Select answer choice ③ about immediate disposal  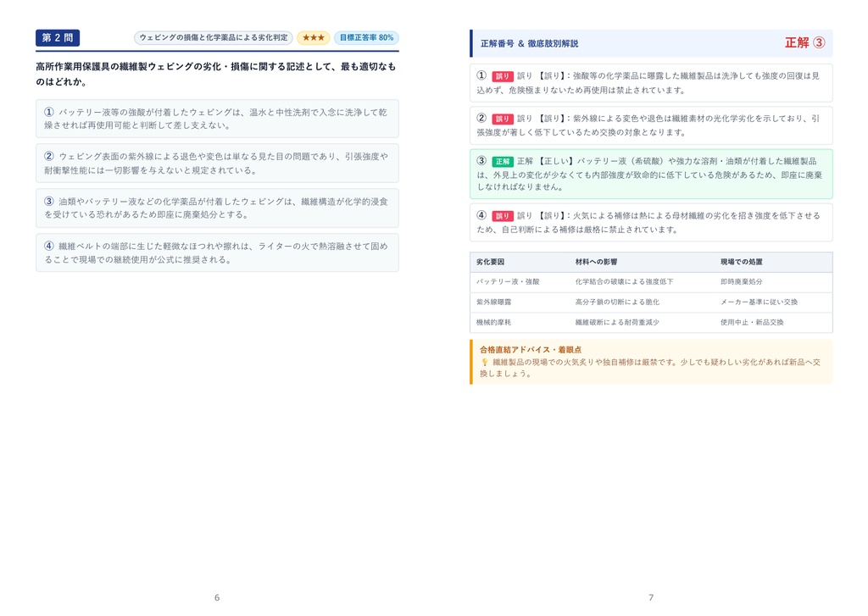click(x=217, y=208)
